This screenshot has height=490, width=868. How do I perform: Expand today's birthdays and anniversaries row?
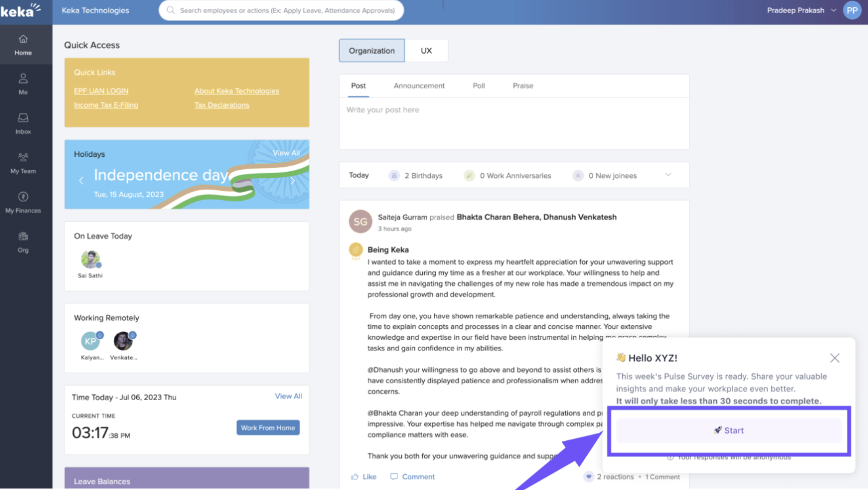coord(668,175)
